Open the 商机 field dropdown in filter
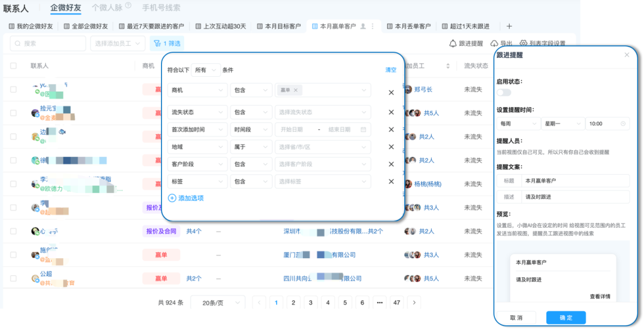 click(x=197, y=90)
